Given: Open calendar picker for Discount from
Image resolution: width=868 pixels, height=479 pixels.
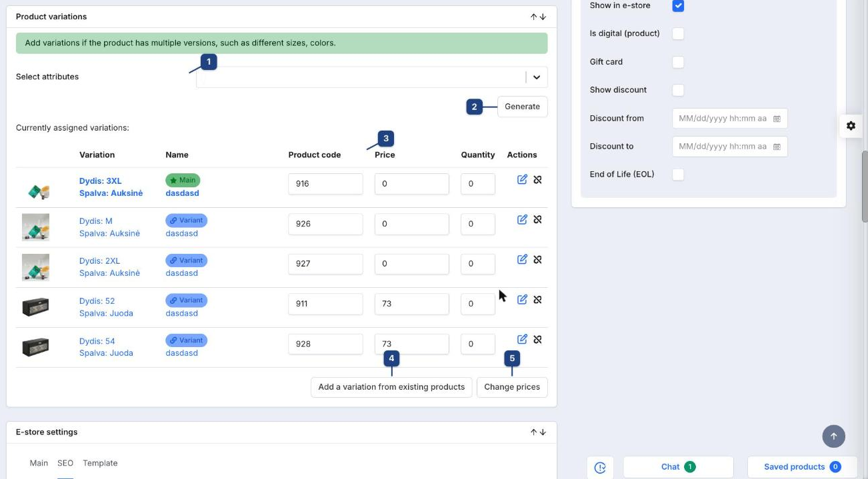Looking at the screenshot, I should (x=777, y=119).
